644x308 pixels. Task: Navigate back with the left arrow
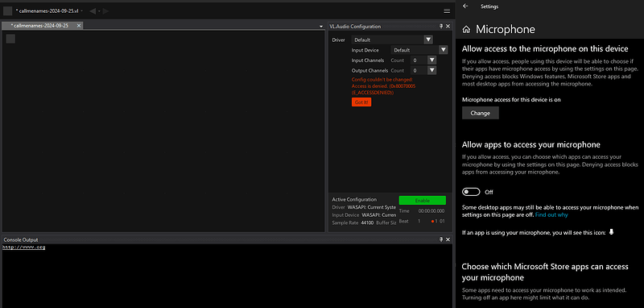coord(93,11)
